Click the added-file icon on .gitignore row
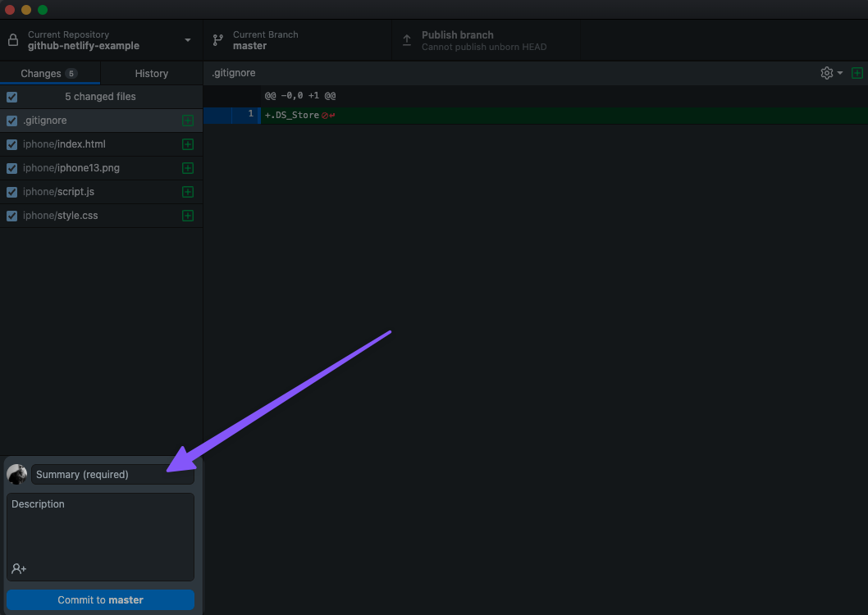The width and height of the screenshot is (868, 615). pos(188,121)
